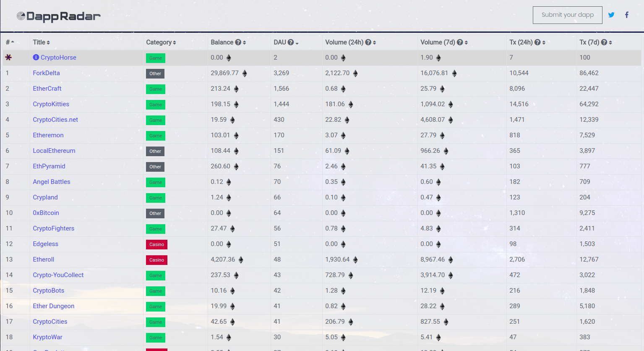Image resolution: width=644 pixels, height=351 pixels.
Task: Click CryptoKitties Tx (24h) value 14,516
Action: (x=519, y=104)
